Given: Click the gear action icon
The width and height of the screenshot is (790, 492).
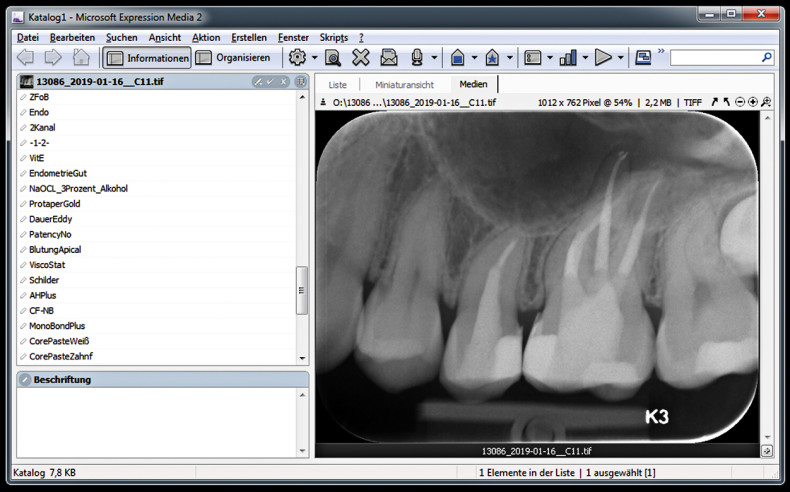Looking at the screenshot, I should [297, 57].
